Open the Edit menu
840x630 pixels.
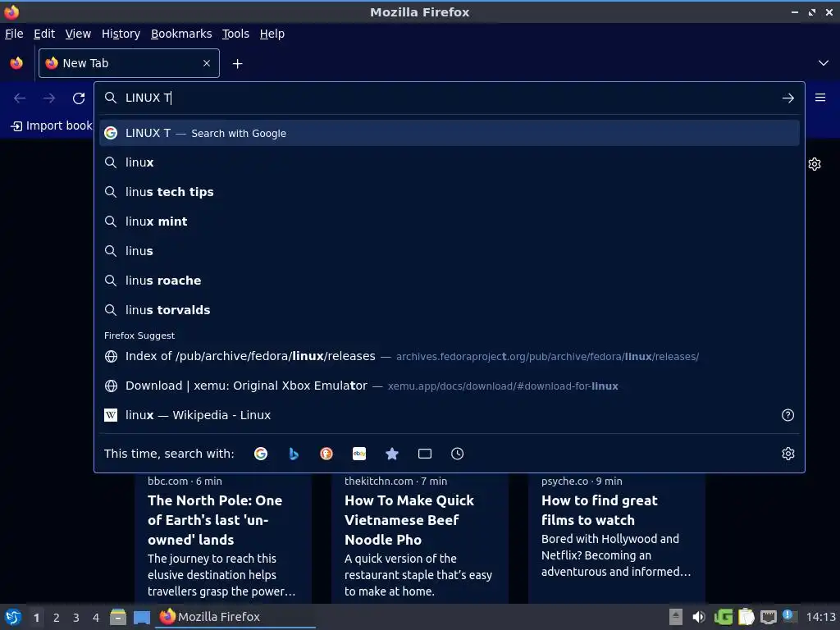click(44, 34)
